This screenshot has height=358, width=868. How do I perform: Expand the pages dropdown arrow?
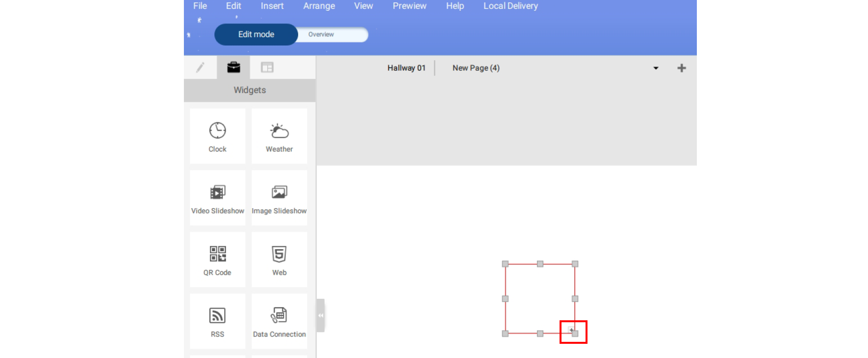[x=656, y=68]
